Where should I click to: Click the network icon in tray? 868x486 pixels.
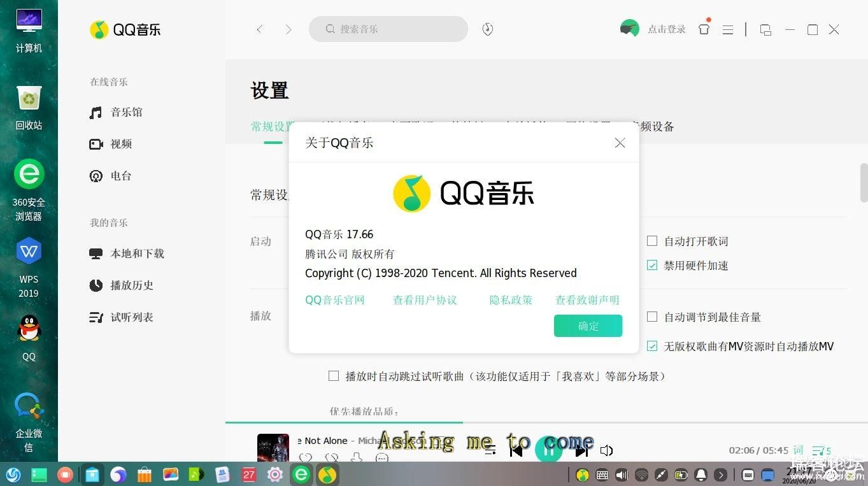click(641, 475)
